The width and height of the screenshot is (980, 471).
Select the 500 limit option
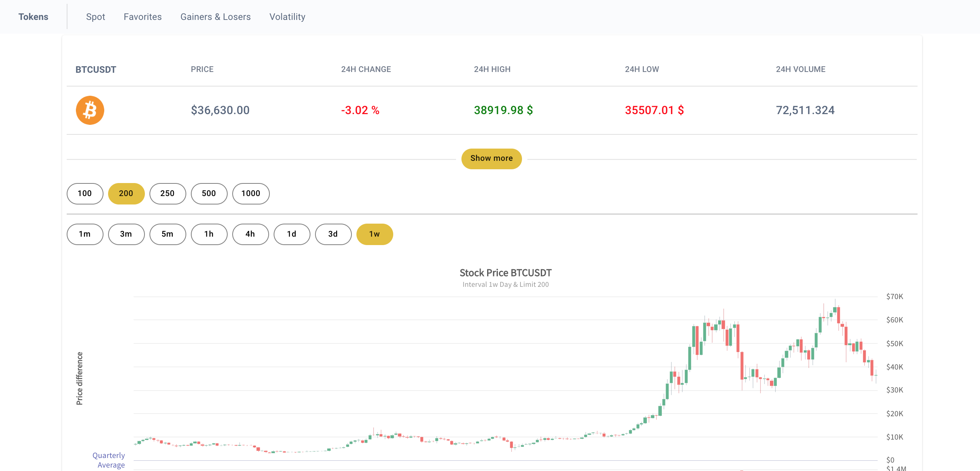(209, 193)
